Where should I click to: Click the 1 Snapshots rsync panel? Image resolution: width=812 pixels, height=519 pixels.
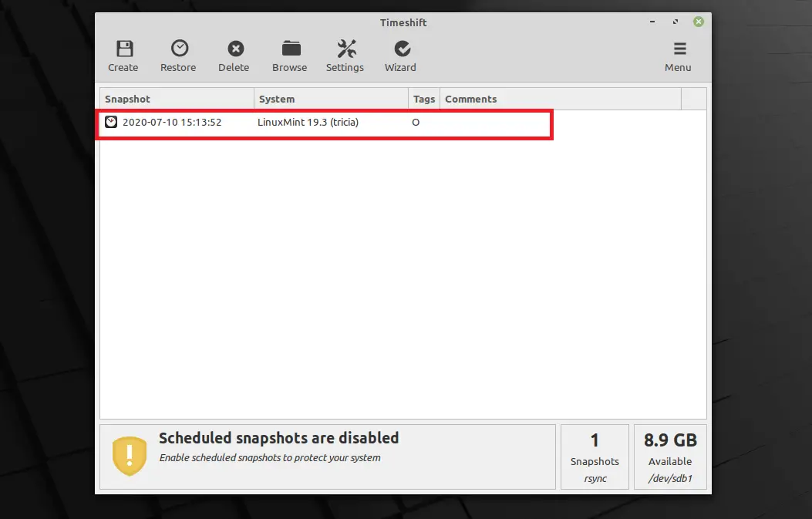click(x=595, y=457)
